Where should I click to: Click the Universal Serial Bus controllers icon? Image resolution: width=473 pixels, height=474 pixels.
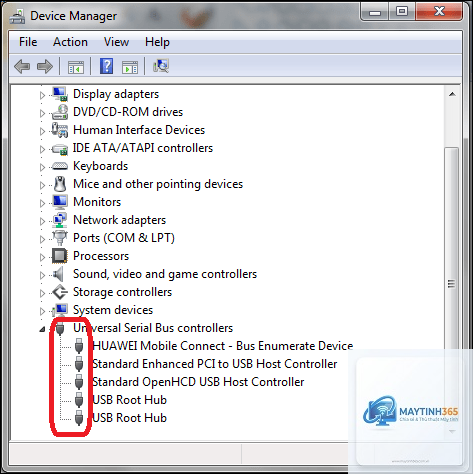click(60, 328)
